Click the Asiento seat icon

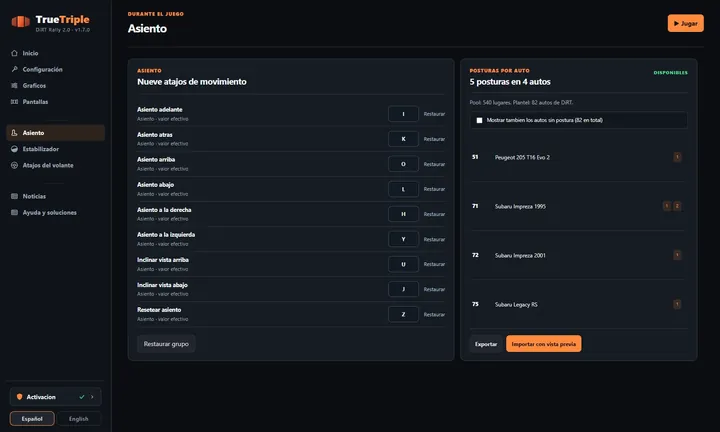pyautogui.click(x=14, y=133)
